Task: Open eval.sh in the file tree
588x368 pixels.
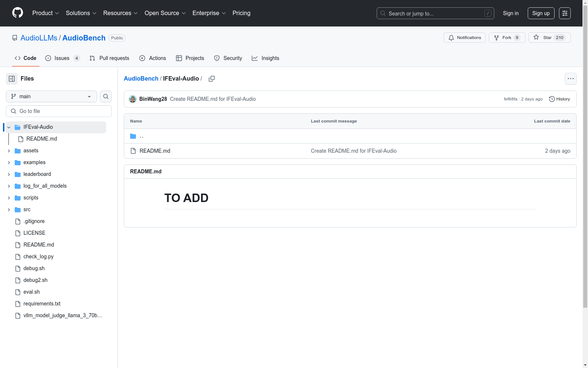Action: 32,292
